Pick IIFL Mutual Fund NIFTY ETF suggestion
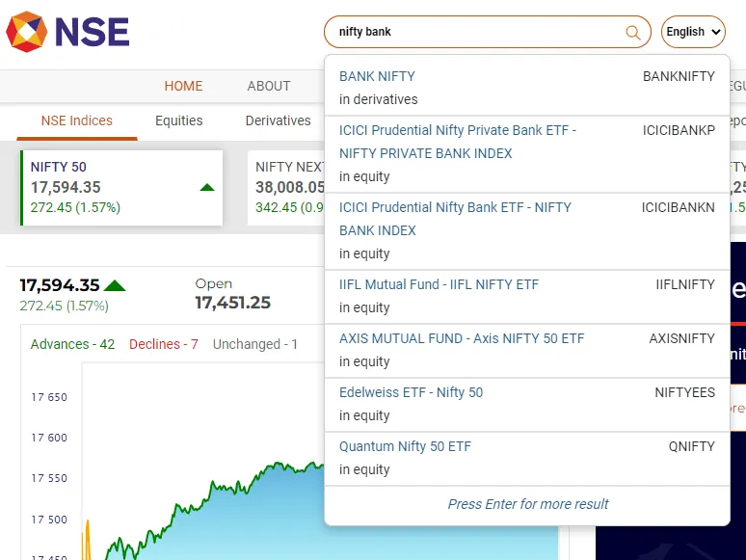746x560 pixels. coord(439,284)
